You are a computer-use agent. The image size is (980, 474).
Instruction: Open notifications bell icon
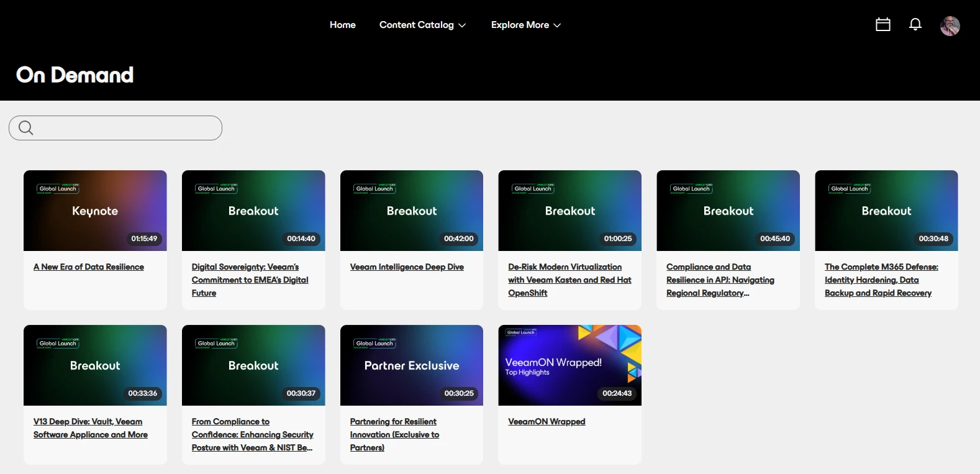915,25
